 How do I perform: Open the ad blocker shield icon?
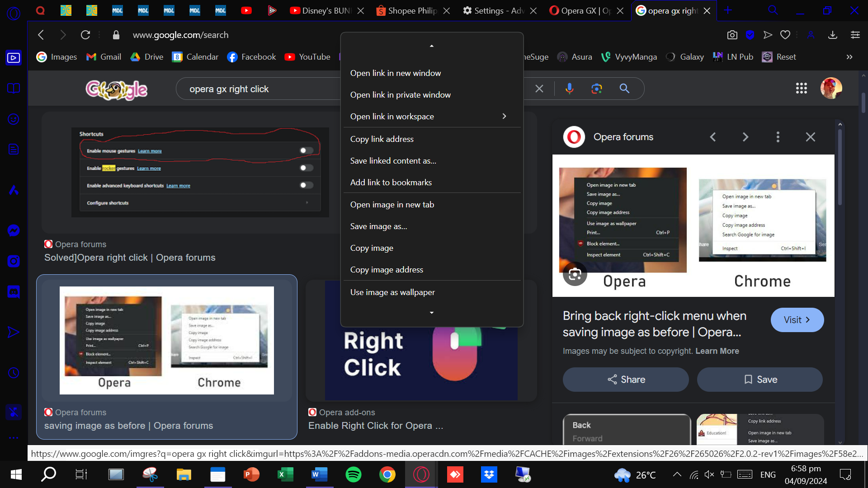click(750, 35)
